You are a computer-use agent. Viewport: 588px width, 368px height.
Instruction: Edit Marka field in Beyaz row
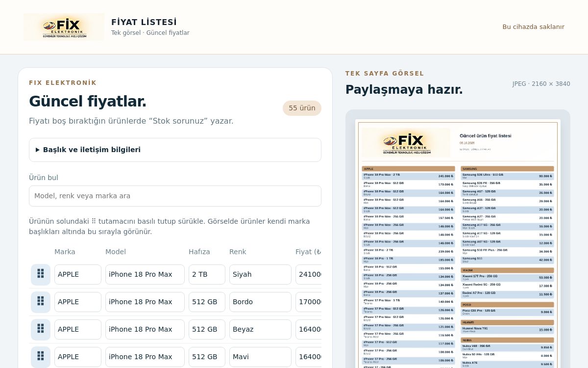pyautogui.click(x=78, y=330)
